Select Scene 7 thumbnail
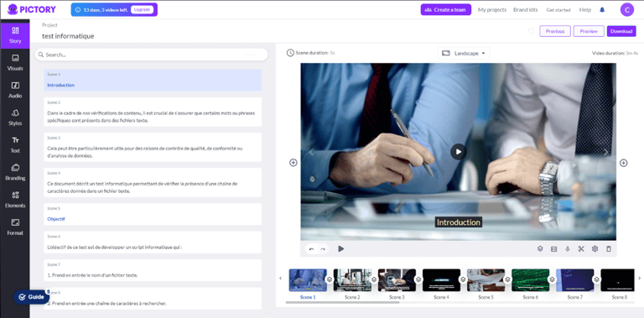 coord(575,280)
